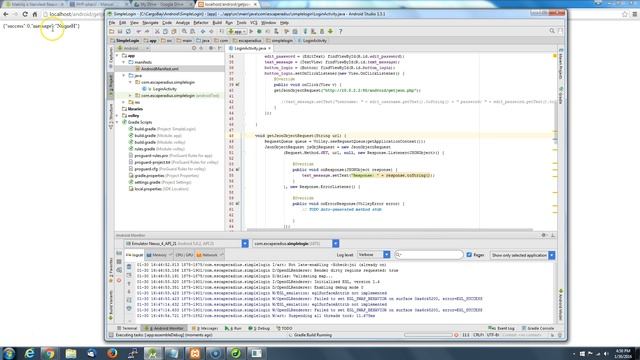The height and width of the screenshot is (360, 640).
Task: Collapse the manifests folder node
Action: (x=124, y=62)
